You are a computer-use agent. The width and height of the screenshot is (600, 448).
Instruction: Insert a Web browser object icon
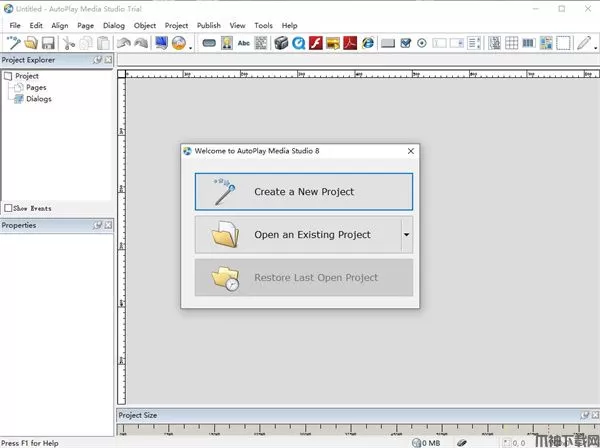point(368,43)
